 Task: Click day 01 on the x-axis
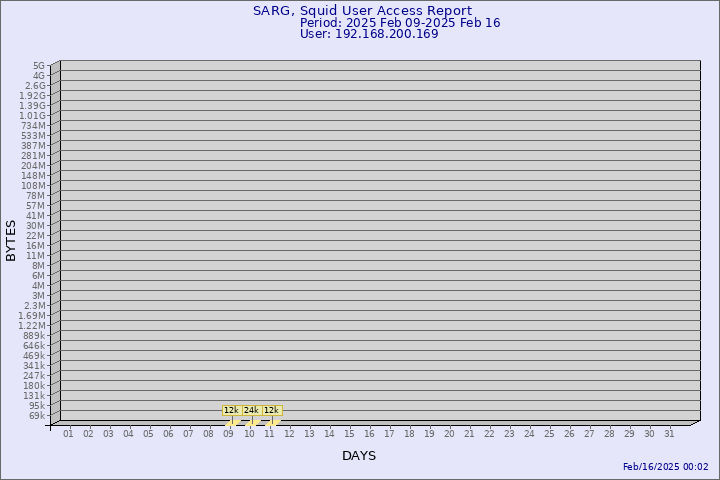coord(68,433)
